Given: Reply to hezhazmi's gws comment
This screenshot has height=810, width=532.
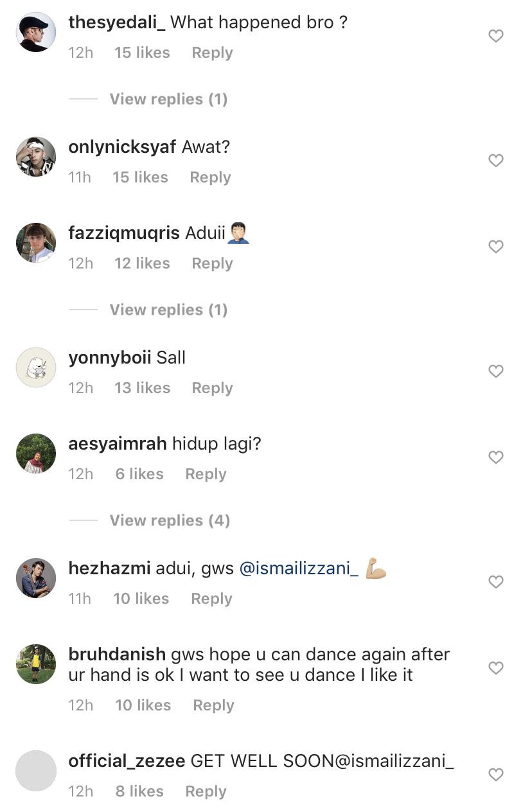Looking at the screenshot, I should (212, 599).
